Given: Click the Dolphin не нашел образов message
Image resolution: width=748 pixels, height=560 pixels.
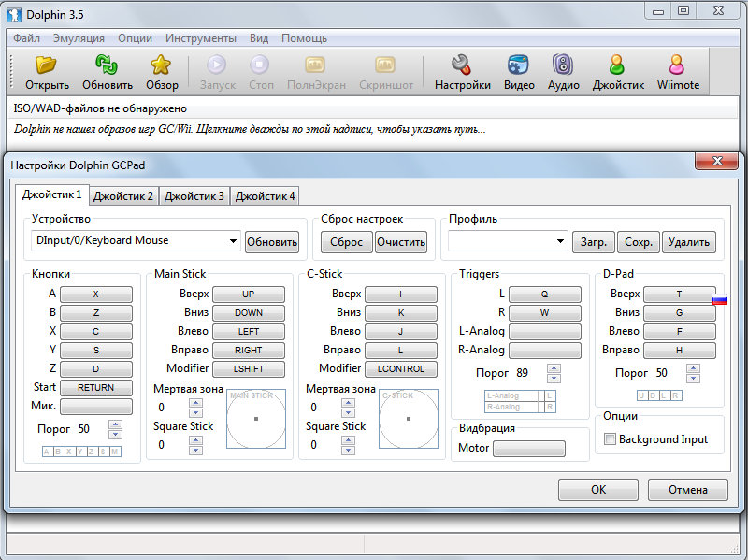Looking at the screenshot, I should coord(250,129).
